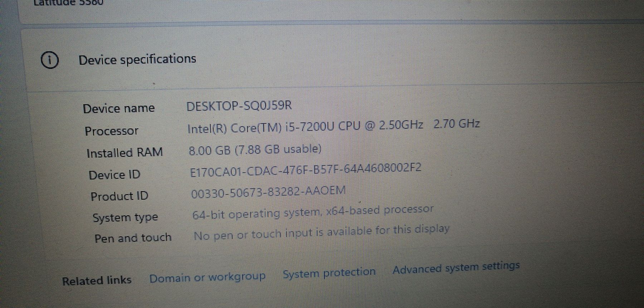This screenshot has height=308, width=644.
Task: Open the Domain or workgroup link
Action: (x=208, y=278)
